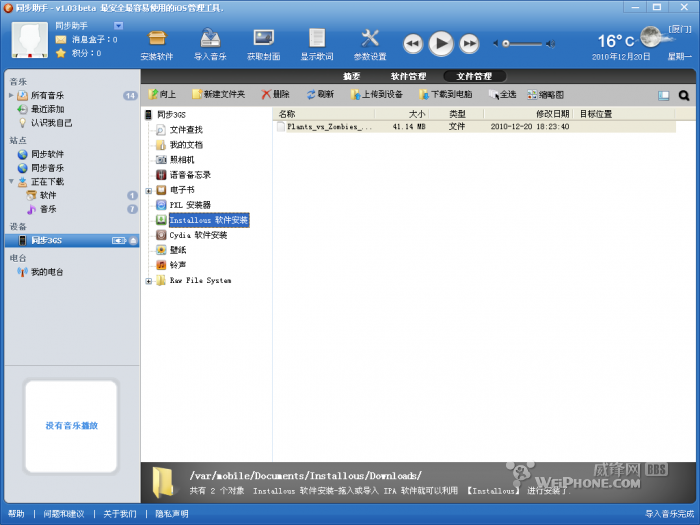Open 文件查找 file search

pos(186,130)
